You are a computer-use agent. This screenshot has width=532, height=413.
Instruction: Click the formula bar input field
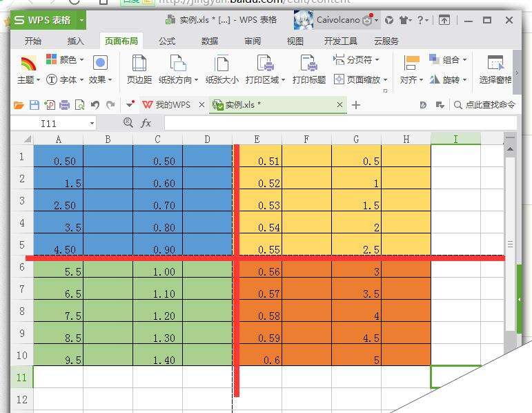341,123
